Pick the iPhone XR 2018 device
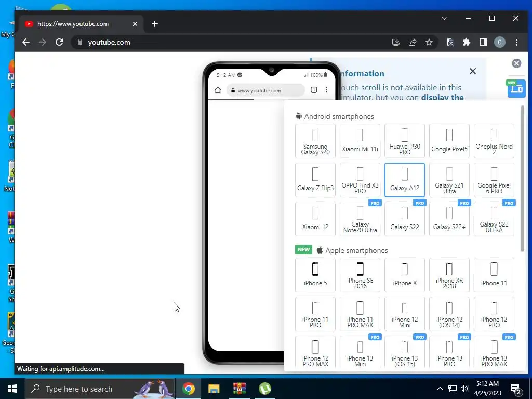The width and height of the screenshot is (532, 399). [449, 275]
